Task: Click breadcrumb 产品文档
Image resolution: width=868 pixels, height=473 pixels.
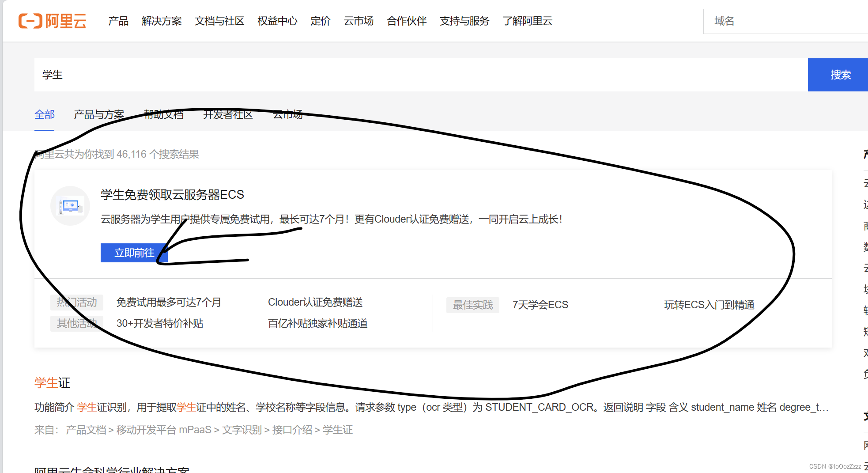Action: [86, 430]
